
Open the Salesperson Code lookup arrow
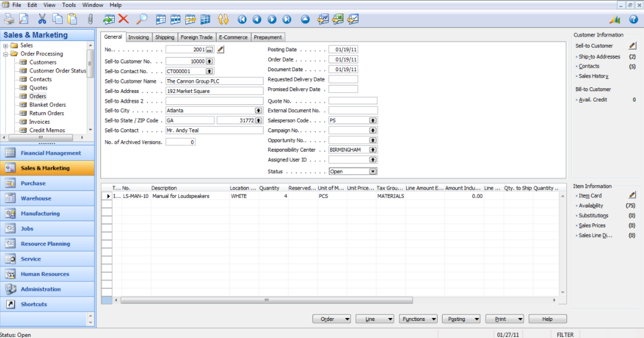(374, 120)
